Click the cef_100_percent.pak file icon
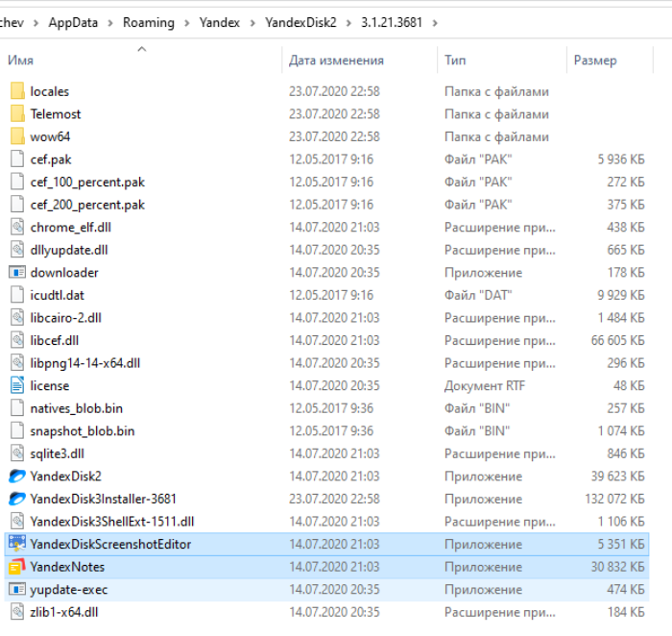This screenshot has height=636, width=672. click(x=17, y=182)
